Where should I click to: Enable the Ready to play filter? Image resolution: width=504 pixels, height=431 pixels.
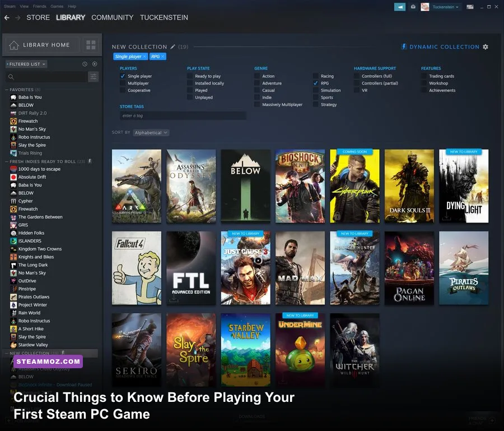(190, 76)
